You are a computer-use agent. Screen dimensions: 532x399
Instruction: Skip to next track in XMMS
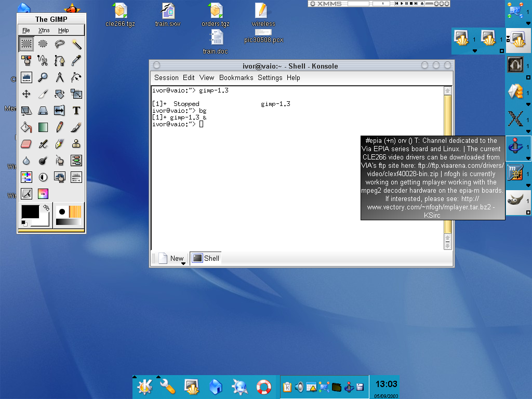(x=416, y=4)
